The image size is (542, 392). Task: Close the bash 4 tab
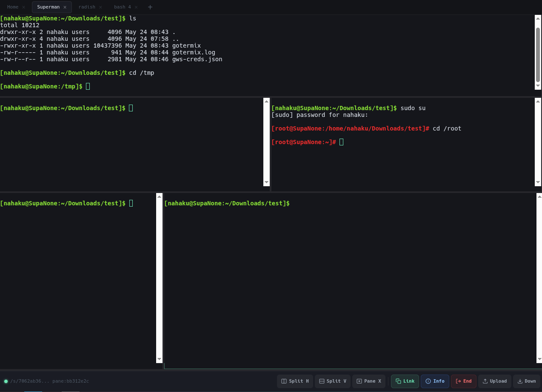click(x=136, y=7)
